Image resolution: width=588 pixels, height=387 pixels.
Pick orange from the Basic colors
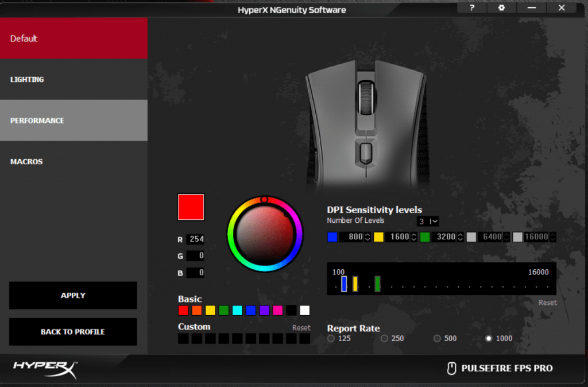197,311
